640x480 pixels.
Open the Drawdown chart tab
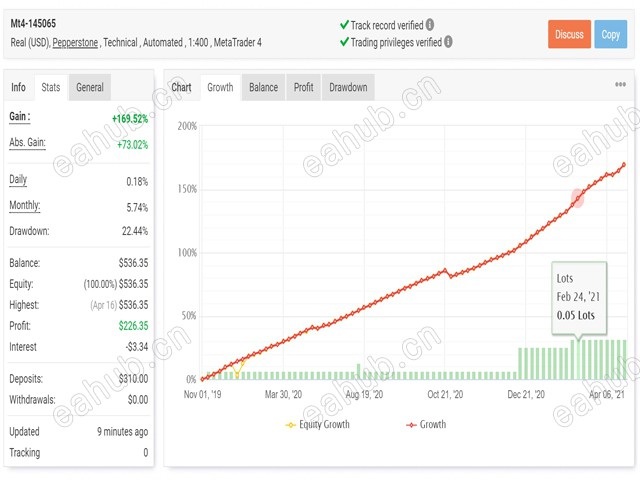[348, 87]
